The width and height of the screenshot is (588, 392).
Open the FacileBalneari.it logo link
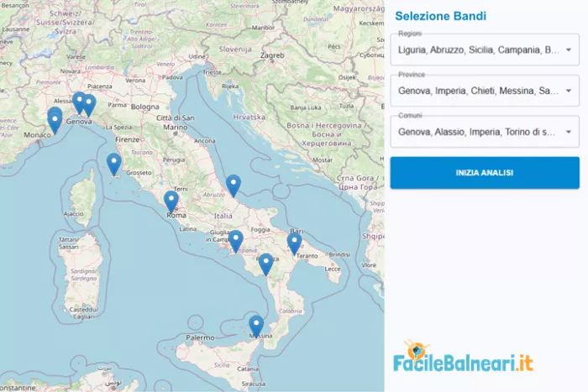point(463,357)
